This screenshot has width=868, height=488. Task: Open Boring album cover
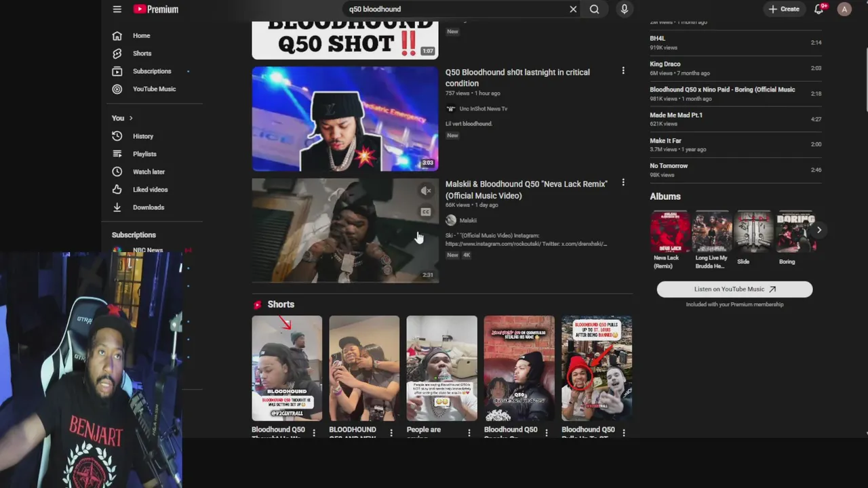click(795, 231)
